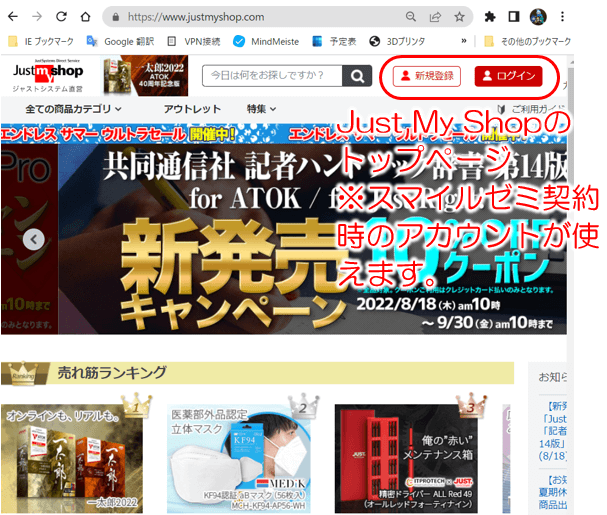
Task: Open the IE ブックマーク bookmark folder
Action: tap(41, 41)
